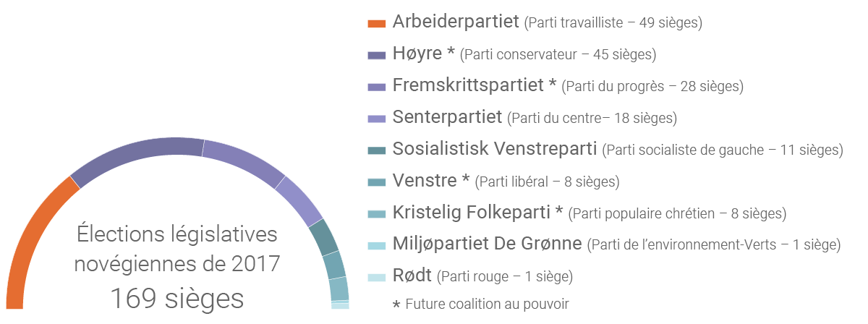Click the Miljøpartiet De Grønne label

pyautogui.click(x=488, y=244)
